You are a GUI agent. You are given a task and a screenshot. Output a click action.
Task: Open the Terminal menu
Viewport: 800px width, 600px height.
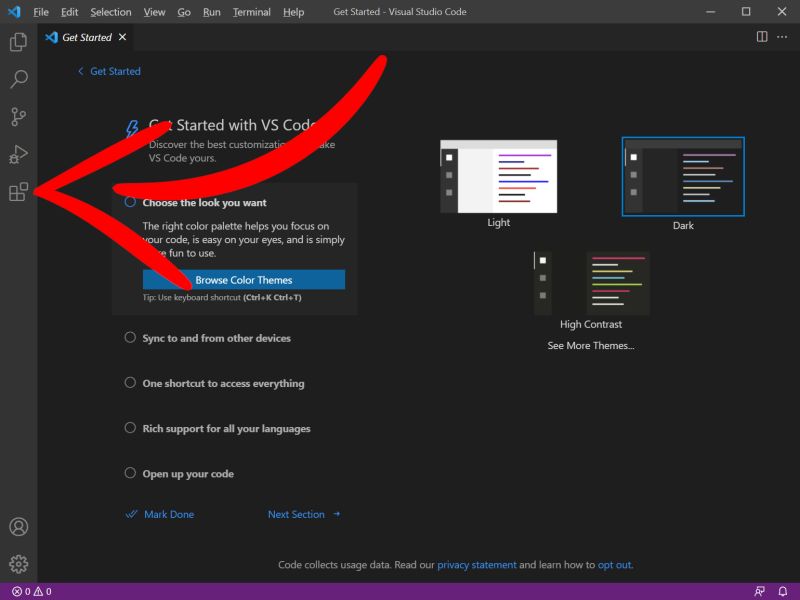pos(251,12)
